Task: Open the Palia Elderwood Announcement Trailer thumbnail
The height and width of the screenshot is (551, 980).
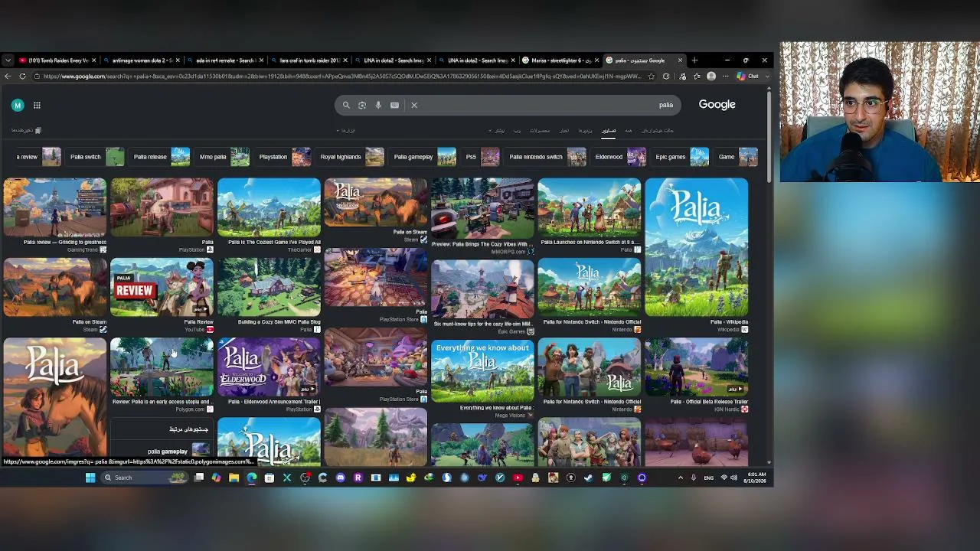Action: tap(269, 367)
